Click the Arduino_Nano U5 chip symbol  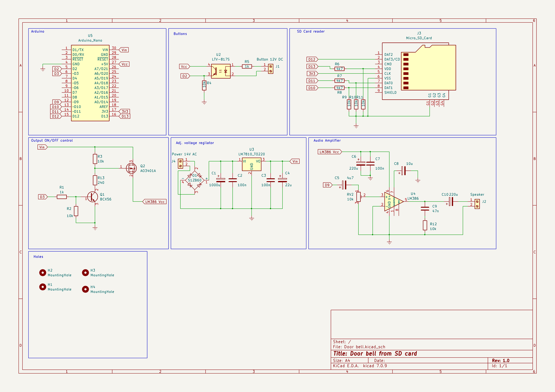[x=90, y=83]
